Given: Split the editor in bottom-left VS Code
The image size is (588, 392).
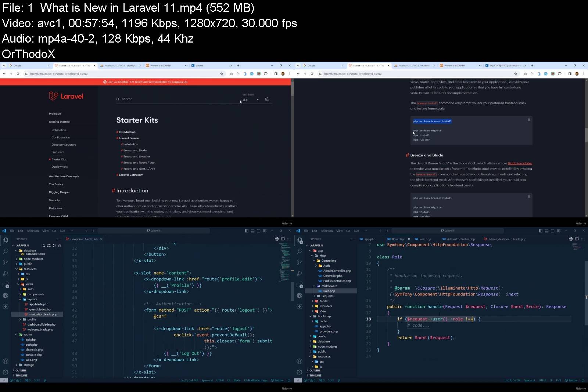Looking at the screenshot, I should (x=283, y=239).
